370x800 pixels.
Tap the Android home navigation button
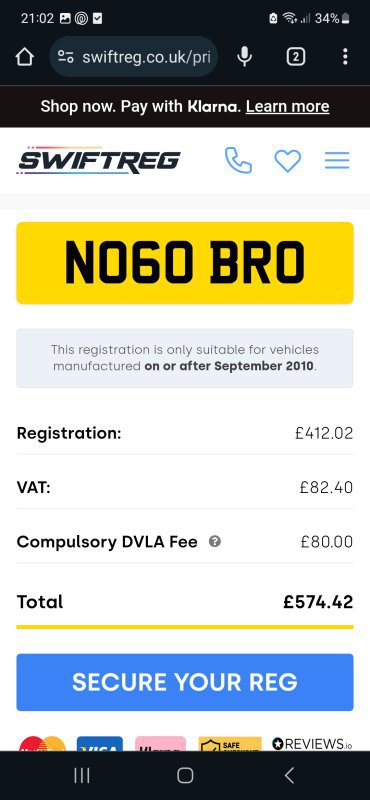pos(185,776)
